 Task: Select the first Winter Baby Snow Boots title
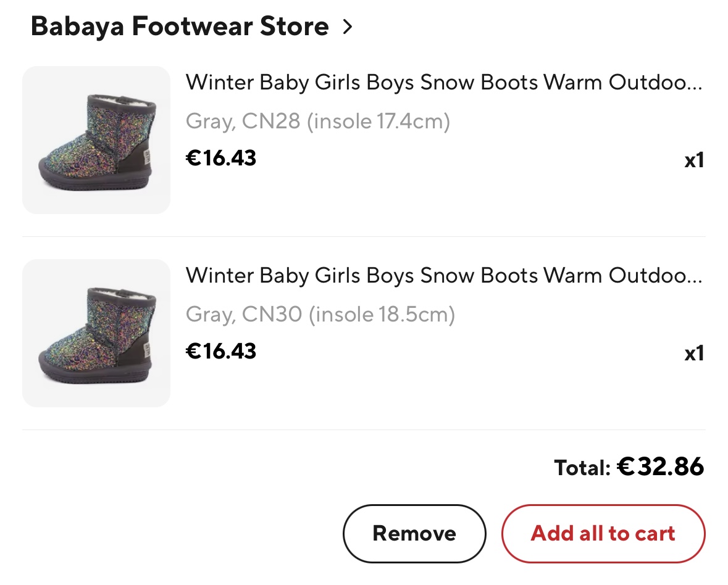point(432,82)
